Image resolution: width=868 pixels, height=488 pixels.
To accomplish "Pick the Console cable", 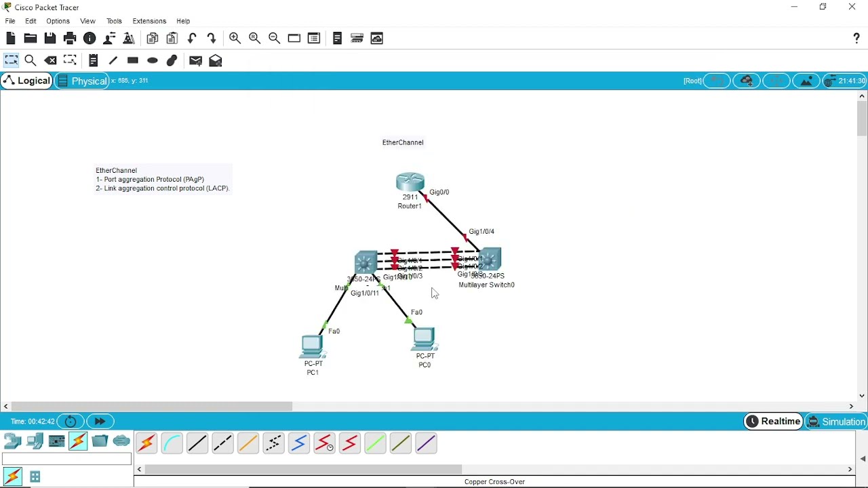I will pyautogui.click(x=172, y=443).
